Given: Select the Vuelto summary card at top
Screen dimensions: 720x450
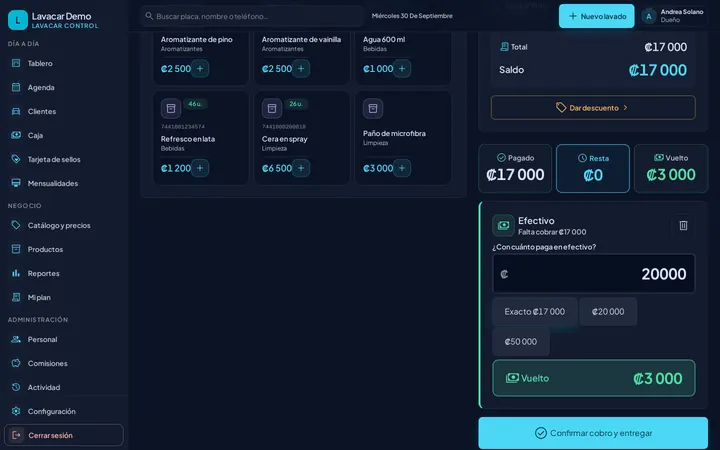Looking at the screenshot, I should 671,169.
